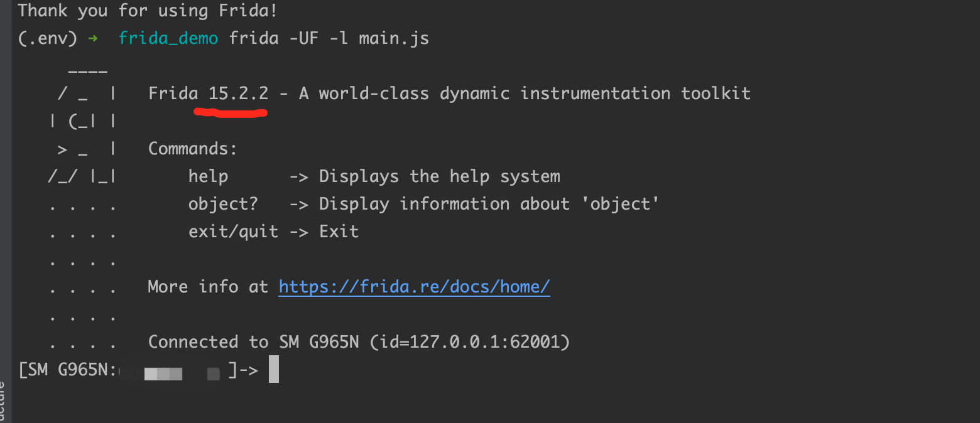Viewport: 980px width, 423px height.
Task: Click main.js in the command line
Action: [394, 38]
